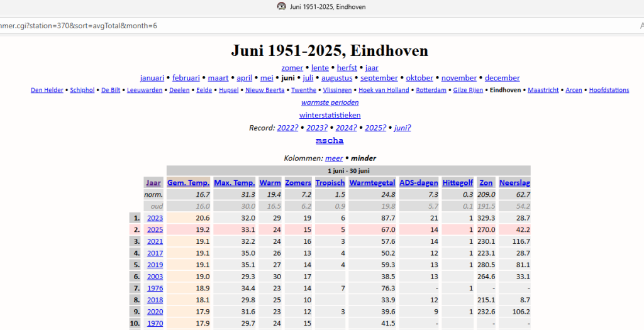This screenshot has width=644, height=330.
Task: Open the 2025? record link
Action: pos(375,128)
